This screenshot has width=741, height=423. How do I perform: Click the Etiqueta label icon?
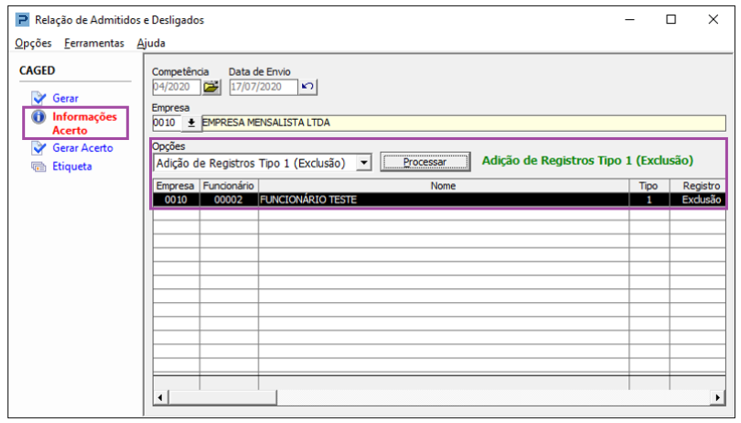(38, 166)
